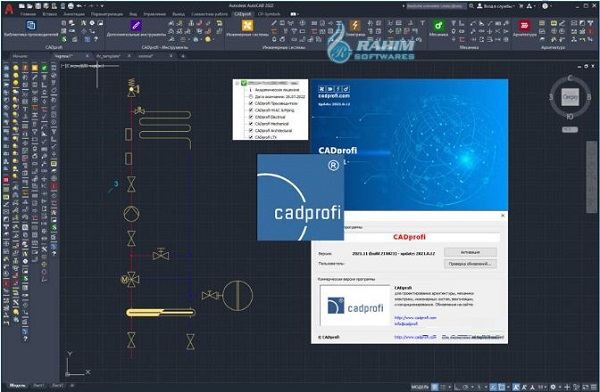The width and height of the screenshot is (600, 392).
Task: Click the navigation bar on drawing's right edge
Action: click(x=592, y=177)
